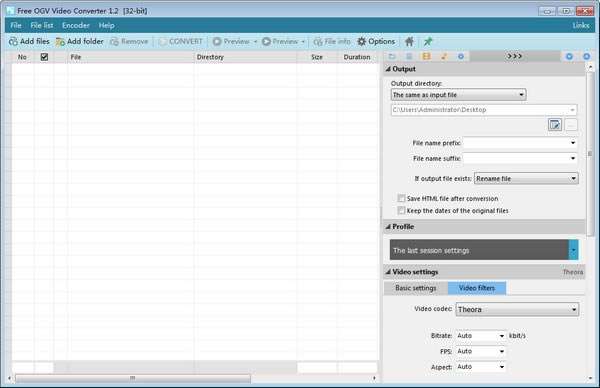Click the settings panel vertical scrollbar thumb
The height and width of the screenshot is (388, 600).
click(590, 154)
